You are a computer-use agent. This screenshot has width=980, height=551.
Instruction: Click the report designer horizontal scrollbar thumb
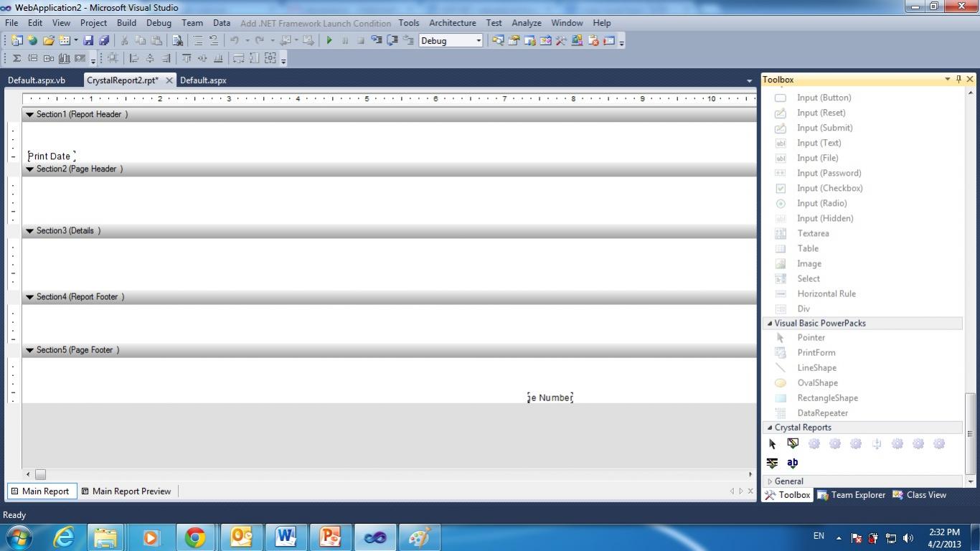tap(40, 474)
